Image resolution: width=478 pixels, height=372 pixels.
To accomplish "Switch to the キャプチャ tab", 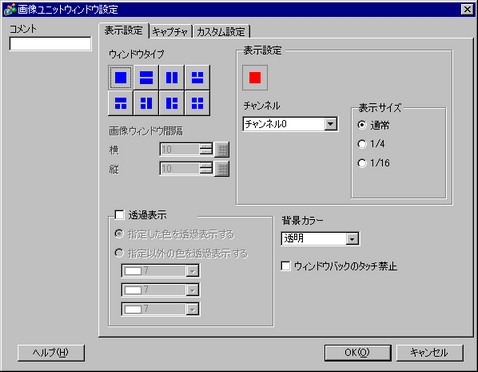I will [x=170, y=32].
